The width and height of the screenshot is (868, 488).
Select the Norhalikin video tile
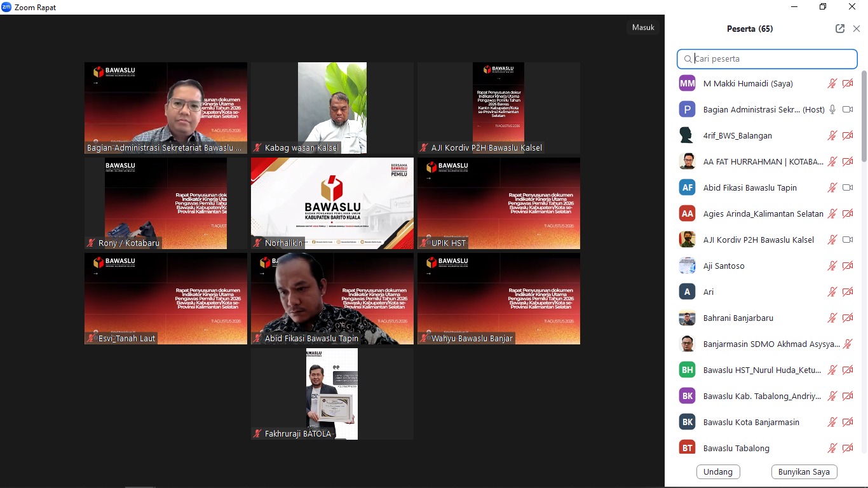pos(332,203)
